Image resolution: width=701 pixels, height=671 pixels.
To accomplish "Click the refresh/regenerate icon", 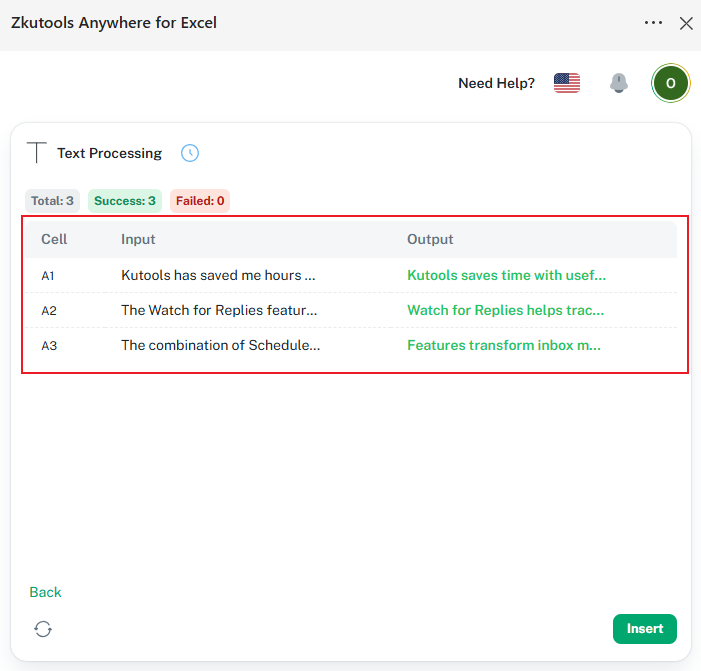I will point(43,629).
